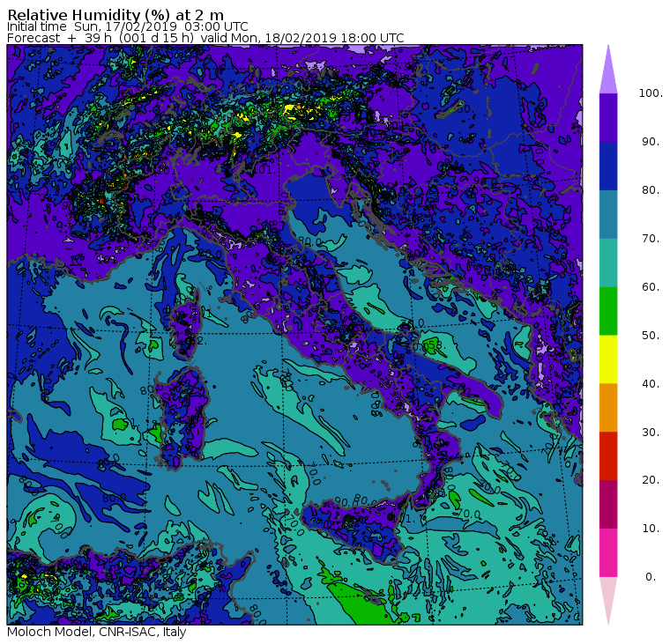Screen dimensions: 670x644
Task: Click the purple 90–100 color swatch in legend
Action: point(608,117)
